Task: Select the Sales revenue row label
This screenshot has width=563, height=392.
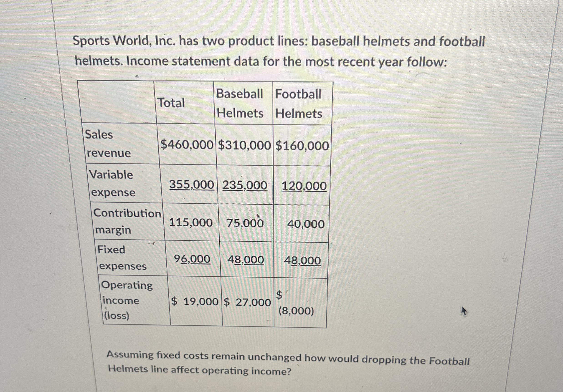Action: [108, 144]
